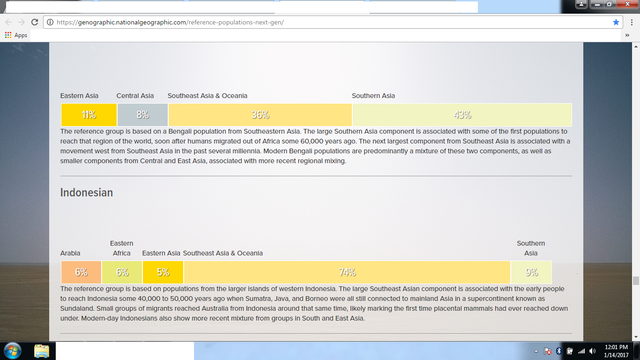This screenshot has height=360, width=640.
Task: Select the Indonesian 6% Arabia segment
Action: (x=81, y=272)
